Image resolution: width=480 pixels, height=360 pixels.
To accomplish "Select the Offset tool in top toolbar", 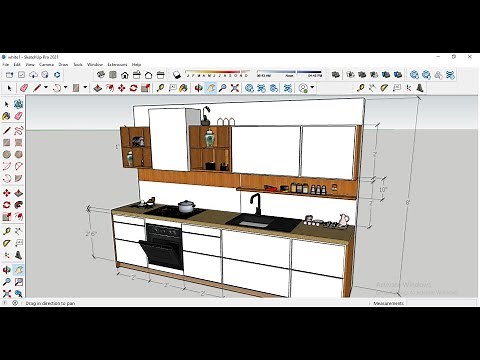I will point(110,88).
